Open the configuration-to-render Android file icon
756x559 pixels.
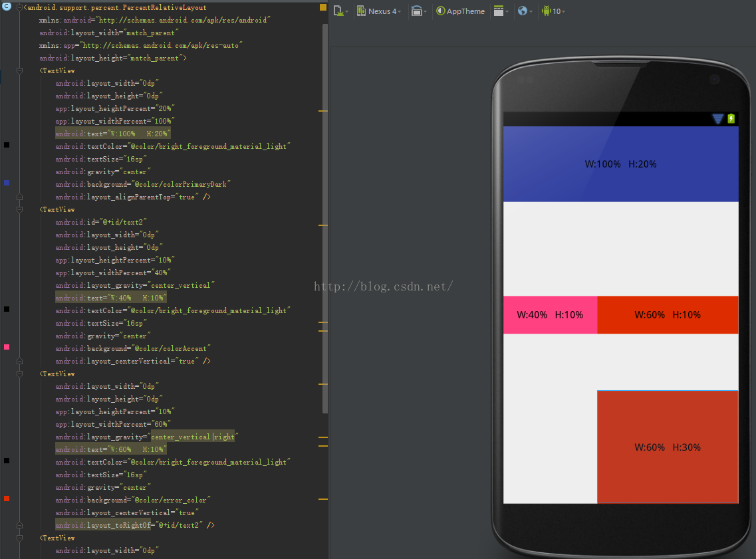pyautogui.click(x=339, y=11)
